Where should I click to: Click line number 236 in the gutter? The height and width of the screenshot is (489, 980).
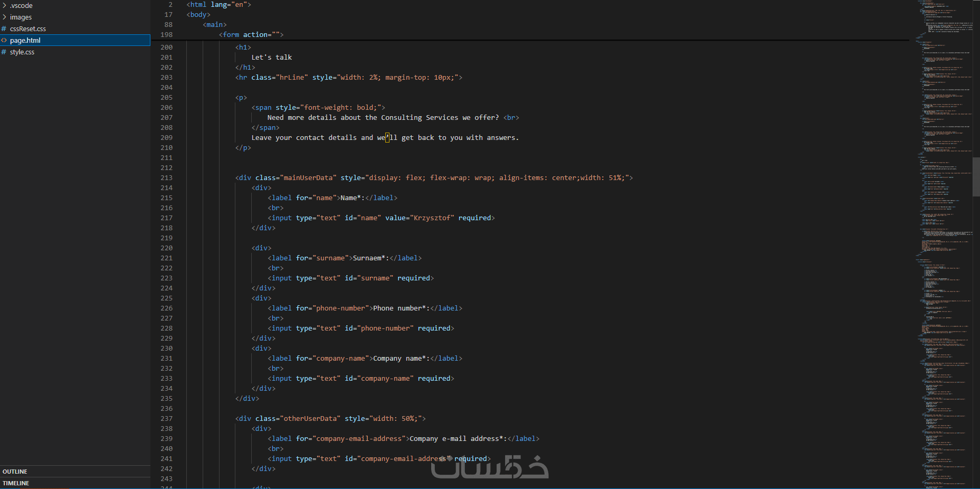pyautogui.click(x=166, y=409)
